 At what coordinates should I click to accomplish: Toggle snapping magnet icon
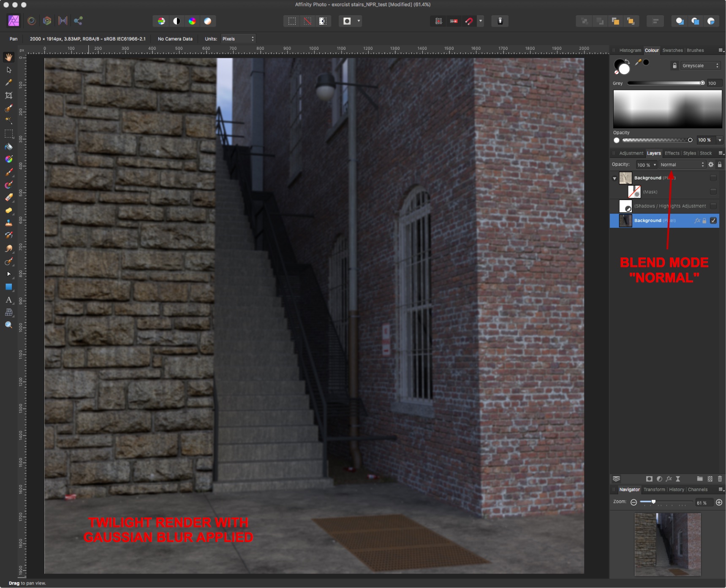[x=469, y=21]
